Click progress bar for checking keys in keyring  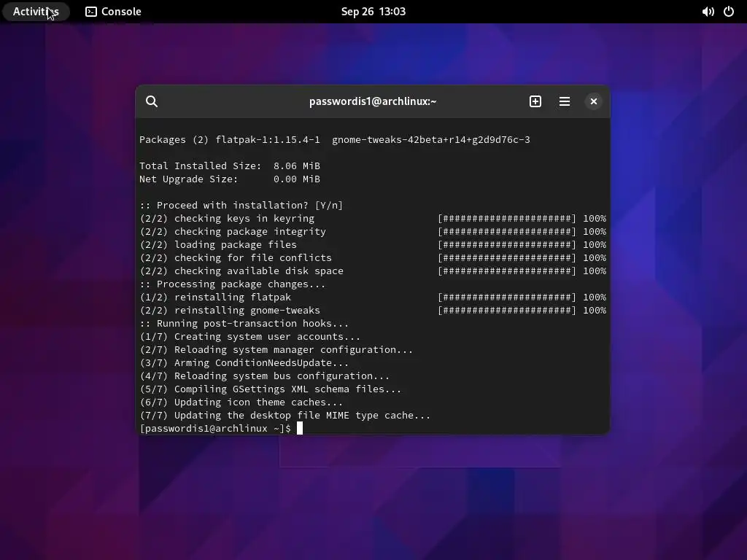(x=507, y=218)
